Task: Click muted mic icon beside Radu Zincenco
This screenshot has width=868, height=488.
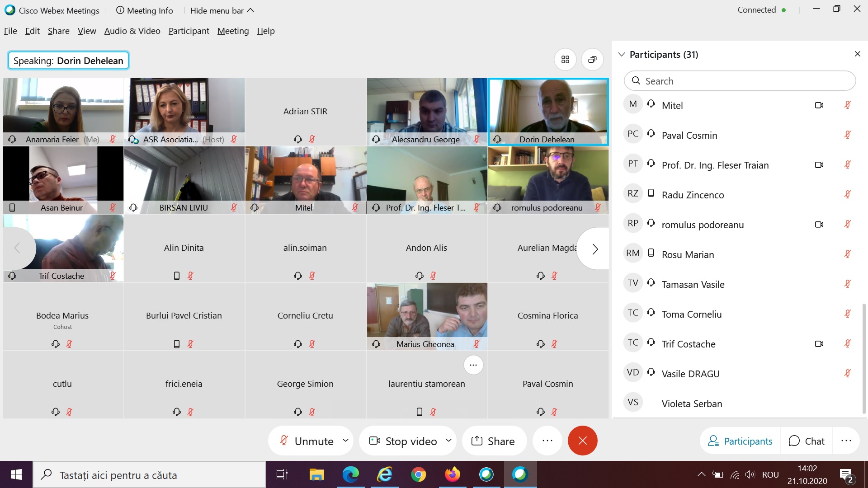Action: (x=847, y=195)
